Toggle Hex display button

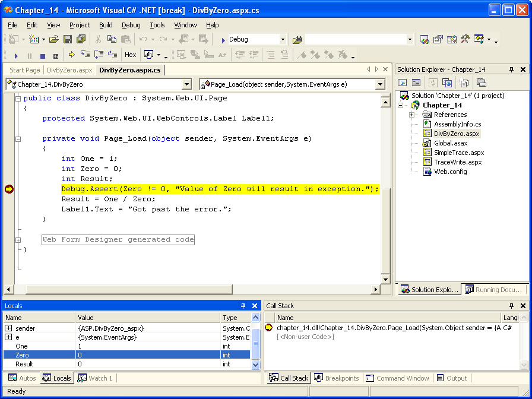(130, 55)
